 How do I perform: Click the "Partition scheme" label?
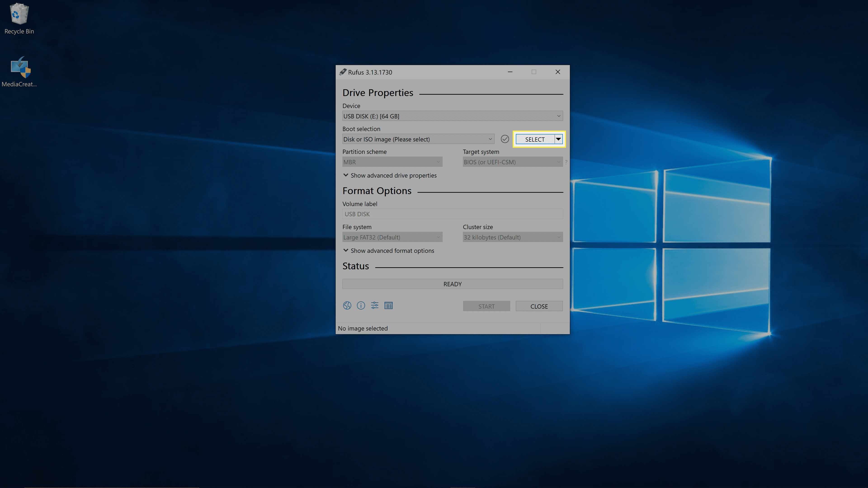pyautogui.click(x=364, y=152)
